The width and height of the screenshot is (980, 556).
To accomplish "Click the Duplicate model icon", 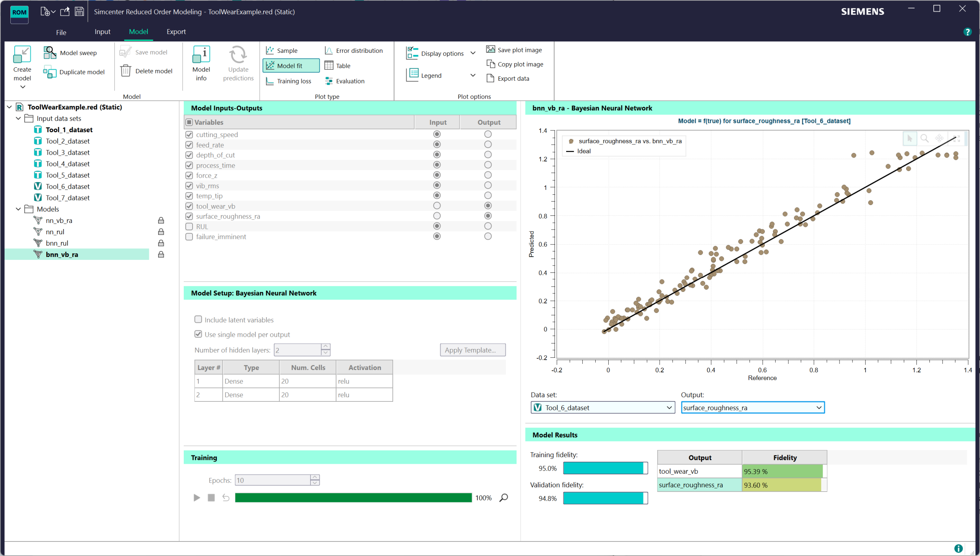I will (50, 72).
